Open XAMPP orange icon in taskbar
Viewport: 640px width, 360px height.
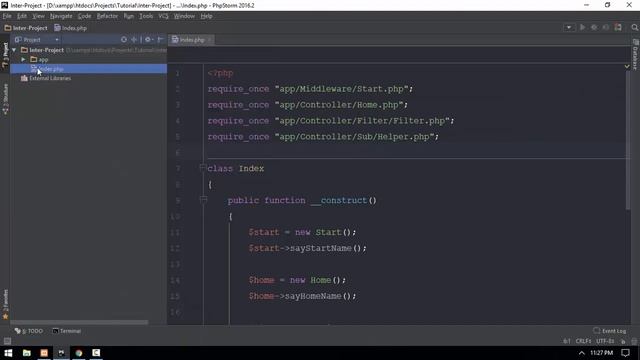(44, 353)
